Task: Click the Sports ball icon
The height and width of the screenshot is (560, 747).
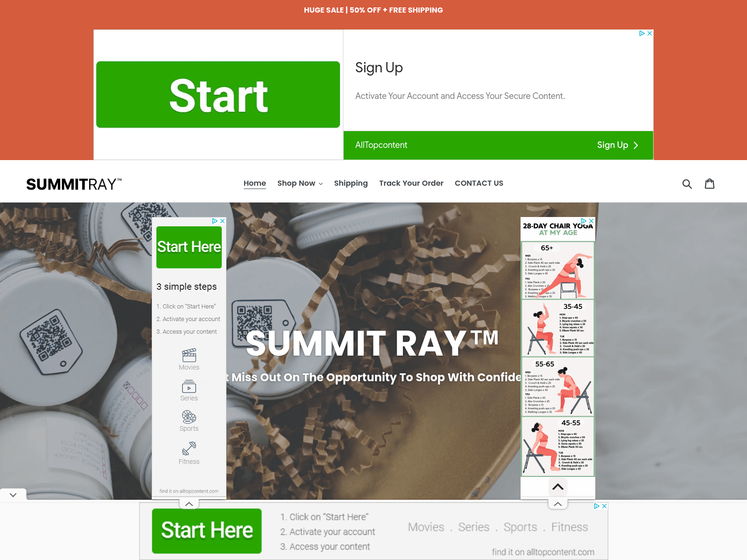Action: [189, 417]
